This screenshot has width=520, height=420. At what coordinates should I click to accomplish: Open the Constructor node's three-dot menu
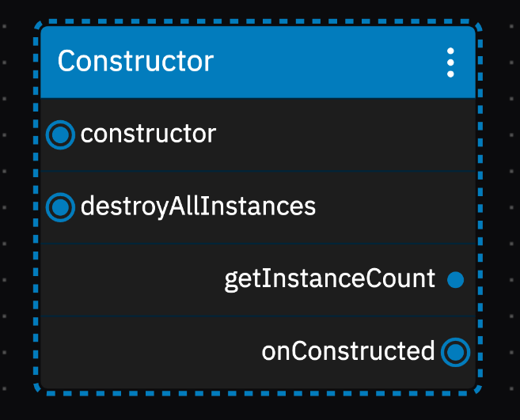tap(450, 62)
